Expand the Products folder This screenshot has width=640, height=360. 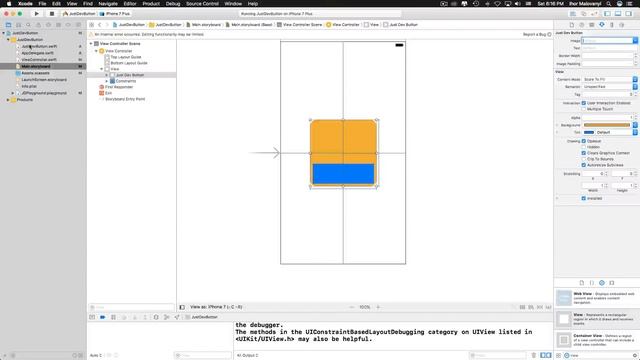coord(8,100)
